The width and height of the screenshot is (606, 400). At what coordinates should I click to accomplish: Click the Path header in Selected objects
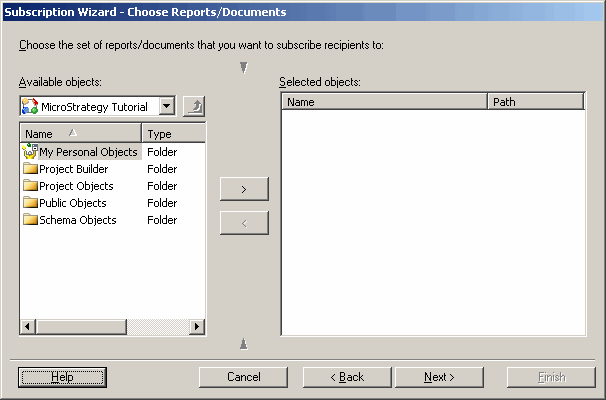point(535,102)
